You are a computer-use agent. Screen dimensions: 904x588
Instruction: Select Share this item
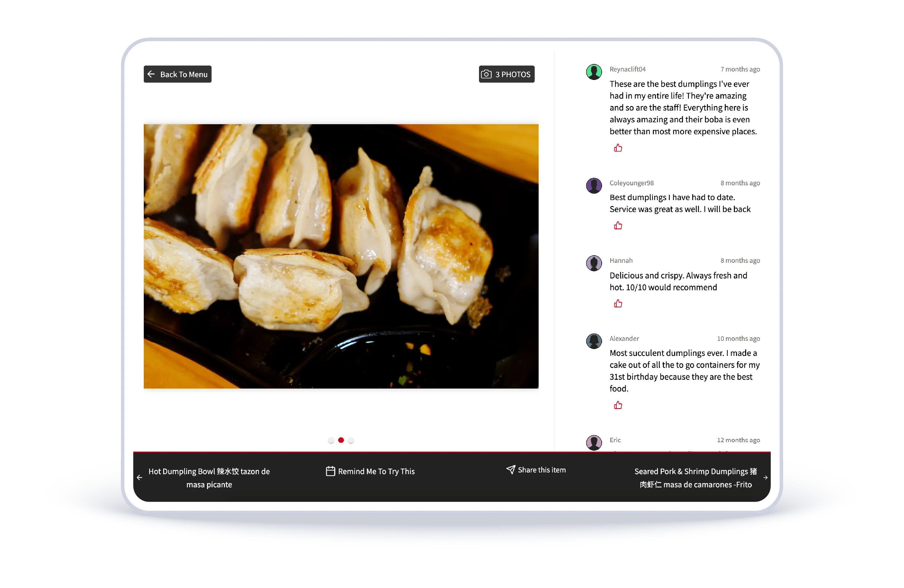pos(536,470)
